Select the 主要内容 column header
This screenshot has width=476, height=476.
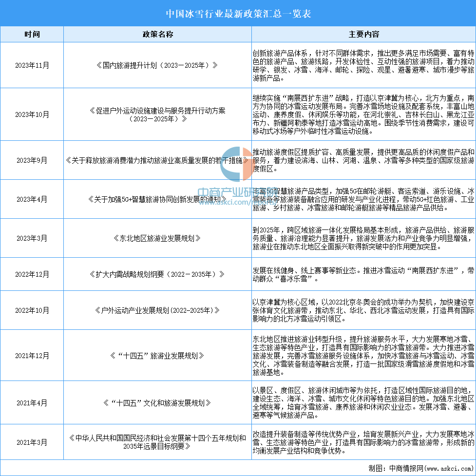point(363,34)
